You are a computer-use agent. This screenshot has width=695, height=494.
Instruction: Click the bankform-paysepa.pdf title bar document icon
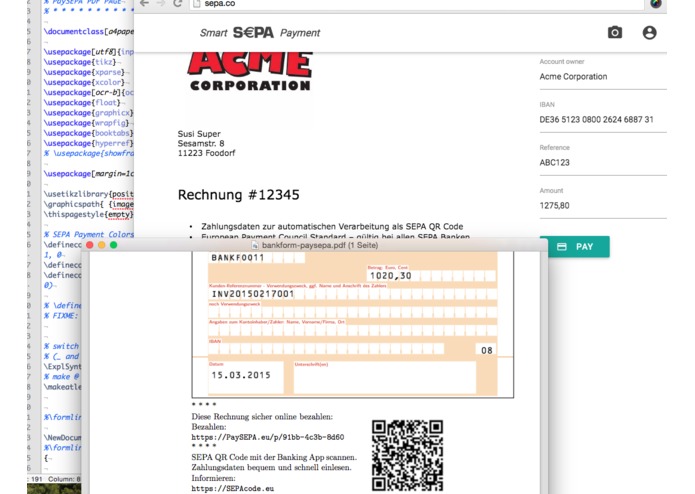tap(255, 245)
